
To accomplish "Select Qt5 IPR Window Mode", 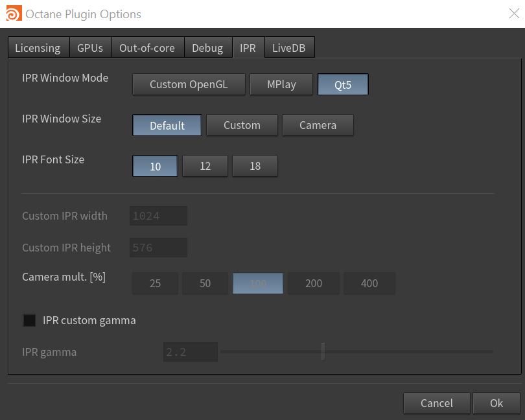I will pyautogui.click(x=342, y=85).
